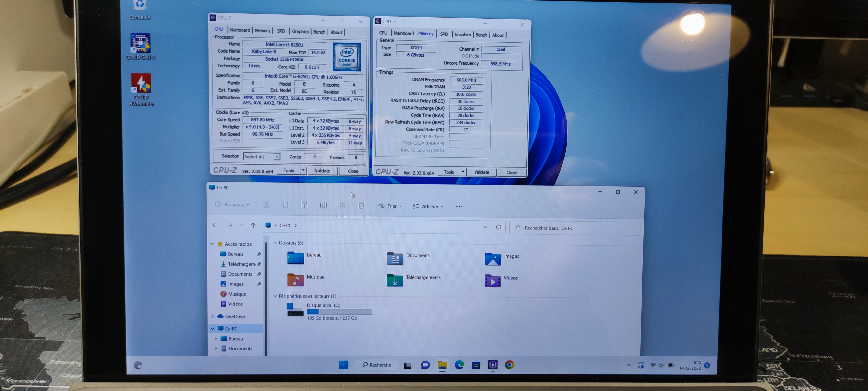Switch to SPD tab in right CPU-Z
Viewport: 868px width, 391px height.
[444, 34]
